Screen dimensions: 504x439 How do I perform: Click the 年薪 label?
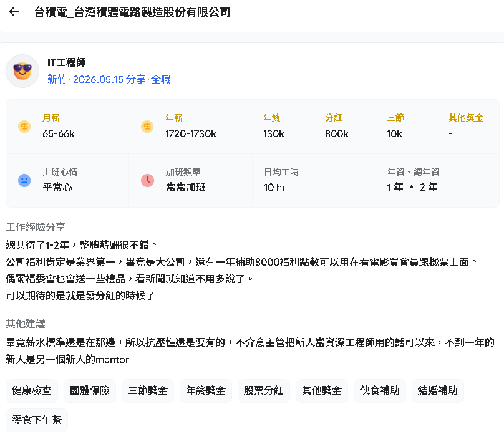[174, 118]
